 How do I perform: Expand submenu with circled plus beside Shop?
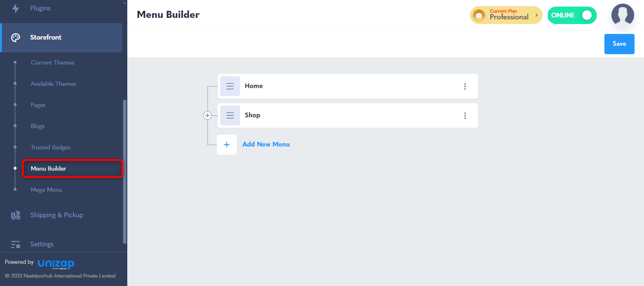pyautogui.click(x=207, y=115)
